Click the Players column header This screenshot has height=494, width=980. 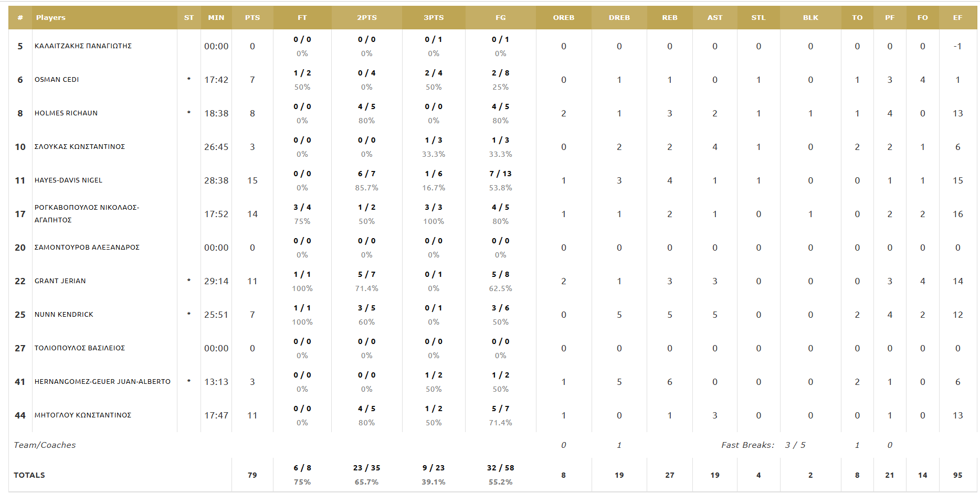[51, 18]
